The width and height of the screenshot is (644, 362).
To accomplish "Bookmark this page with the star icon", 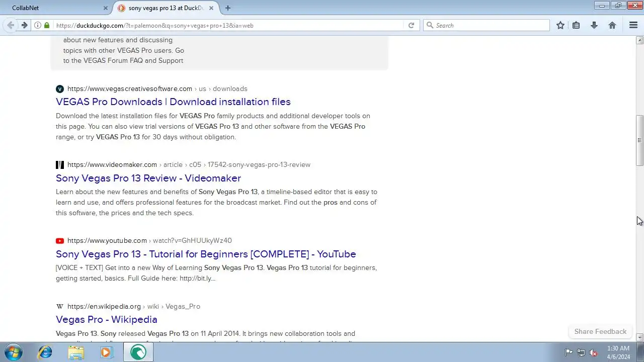I will point(560,25).
